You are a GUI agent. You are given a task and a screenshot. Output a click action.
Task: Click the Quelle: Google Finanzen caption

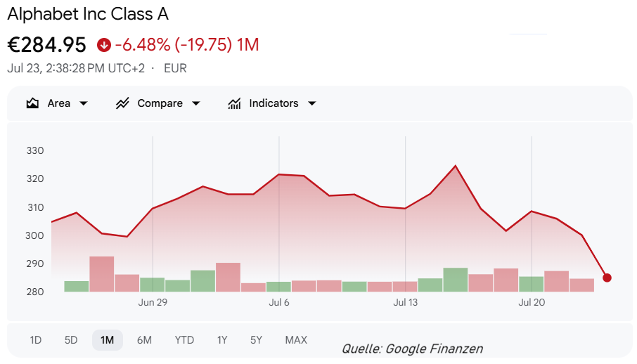pyautogui.click(x=412, y=349)
